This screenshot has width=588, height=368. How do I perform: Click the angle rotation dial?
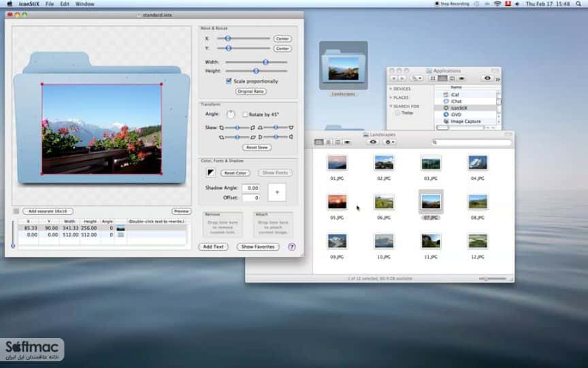coord(231,114)
